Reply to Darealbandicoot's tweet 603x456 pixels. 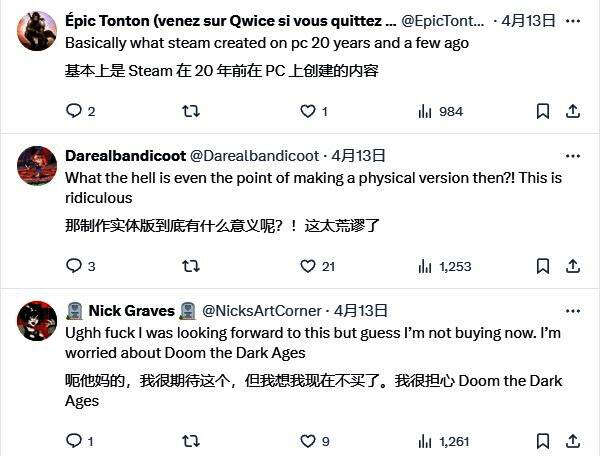tap(73, 266)
